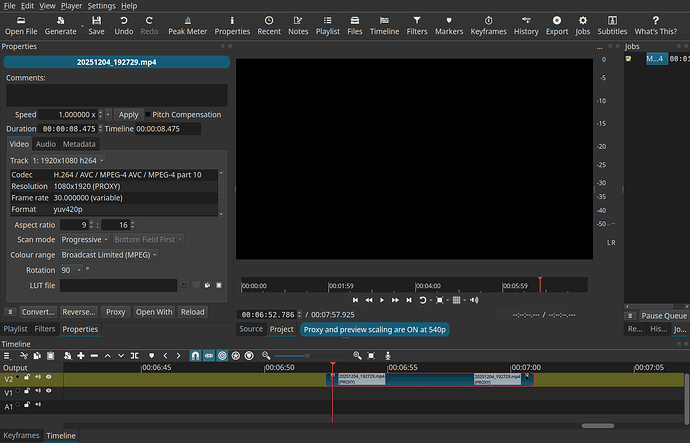The image size is (690, 443).
Task: Open the Player menu
Action: (x=71, y=6)
